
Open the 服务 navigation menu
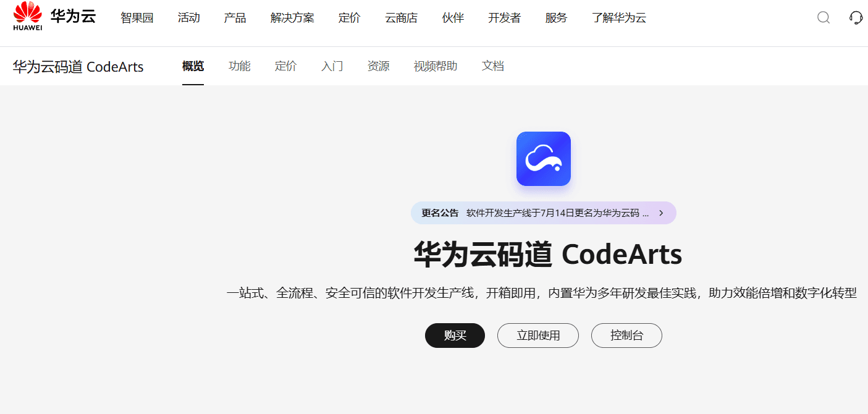(556, 18)
